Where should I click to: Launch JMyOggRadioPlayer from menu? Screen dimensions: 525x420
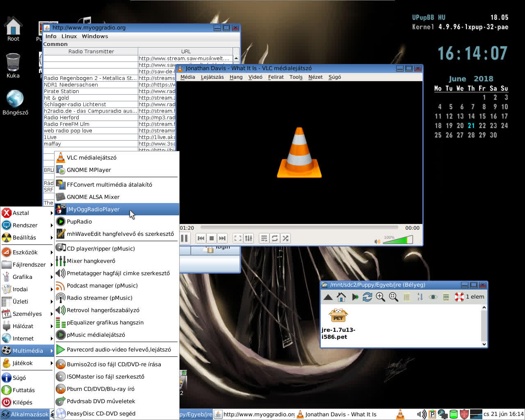pos(117,209)
